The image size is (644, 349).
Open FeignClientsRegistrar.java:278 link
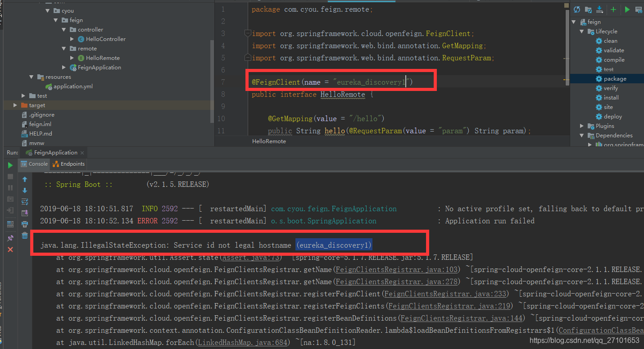(x=396, y=282)
